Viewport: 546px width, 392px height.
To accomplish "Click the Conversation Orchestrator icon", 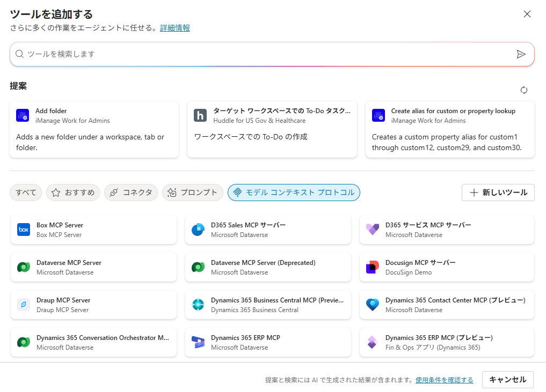I will [x=24, y=342].
